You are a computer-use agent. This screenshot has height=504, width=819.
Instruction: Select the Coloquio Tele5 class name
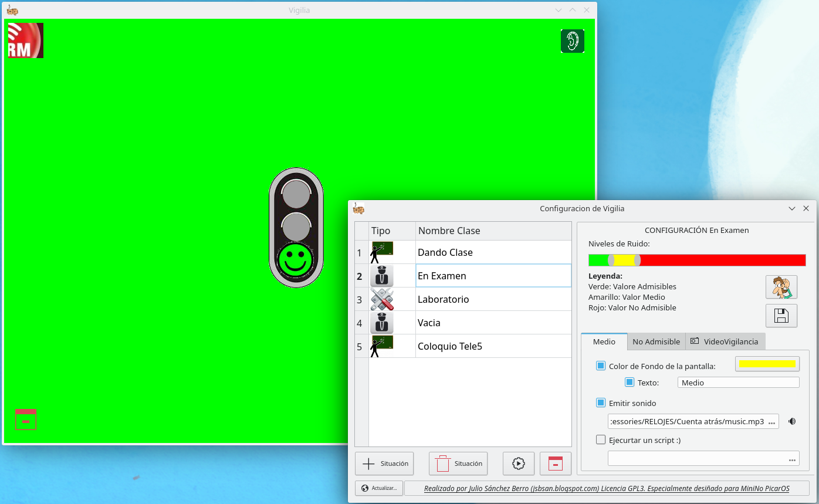(x=493, y=346)
